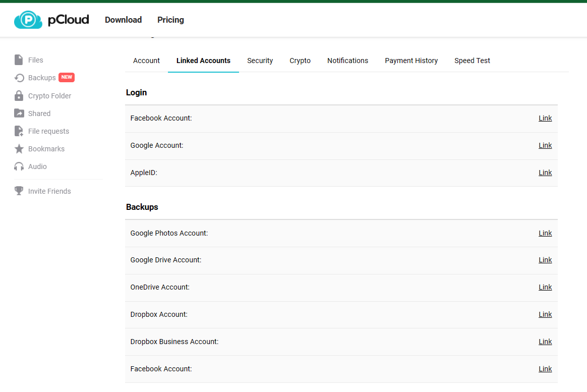
Task: Link the Facebook Account under Backups
Action: point(545,369)
